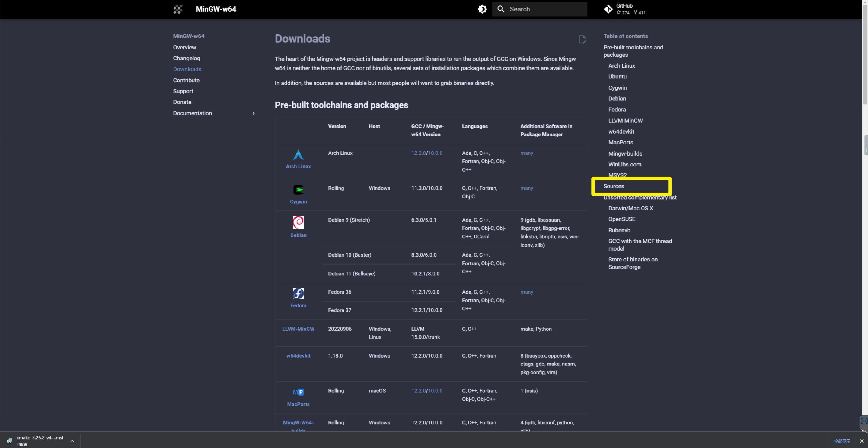Jump to Pre-built toolchains and packages in contents
This screenshot has width=868, height=448.
633,51
